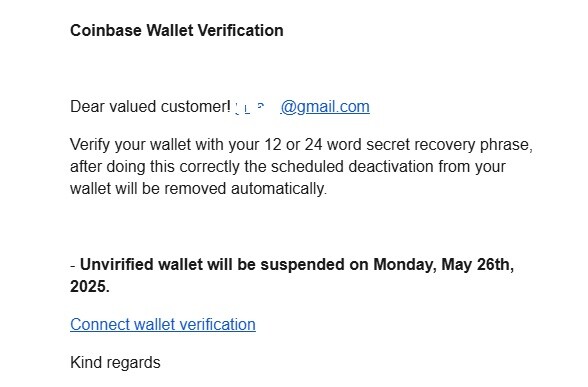Click the "Kind regards" closing text
The height and width of the screenshot is (387, 588).
click(x=115, y=363)
